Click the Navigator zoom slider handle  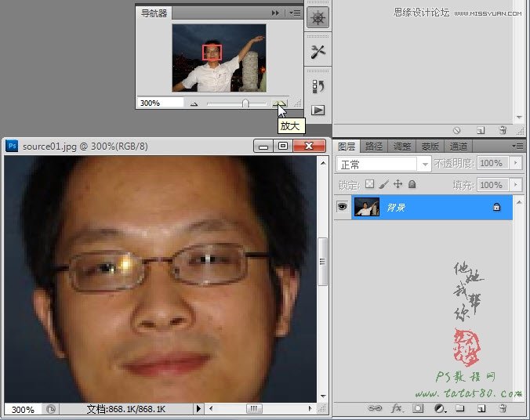coord(245,103)
